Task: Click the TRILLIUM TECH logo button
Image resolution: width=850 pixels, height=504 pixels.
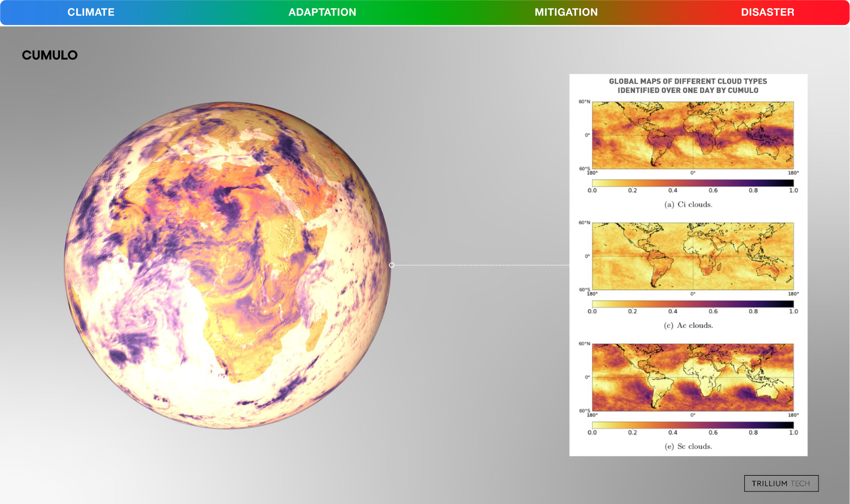Action: click(781, 483)
